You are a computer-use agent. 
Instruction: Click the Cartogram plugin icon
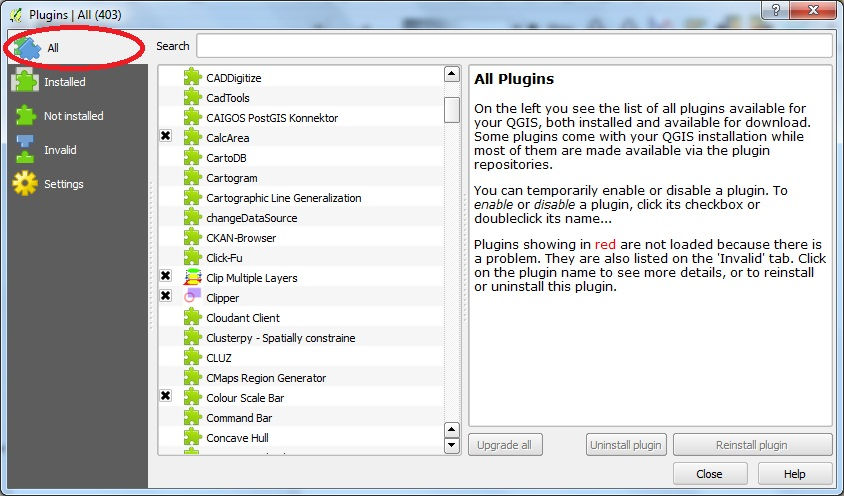pos(192,177)
